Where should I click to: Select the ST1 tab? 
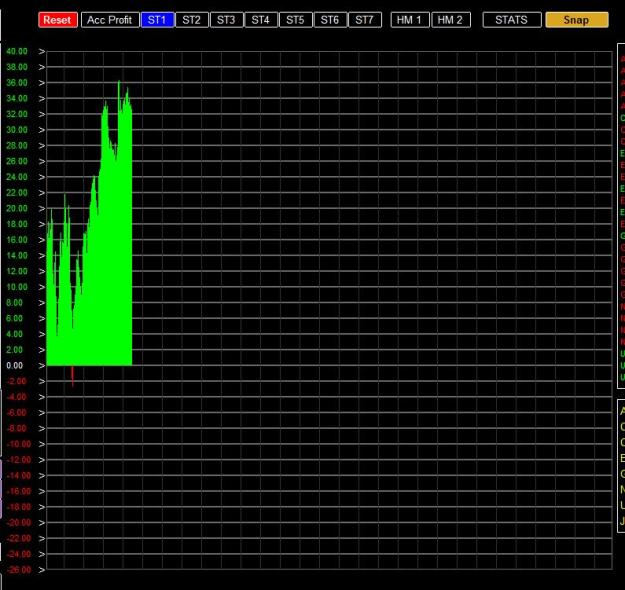pos(157,20)
